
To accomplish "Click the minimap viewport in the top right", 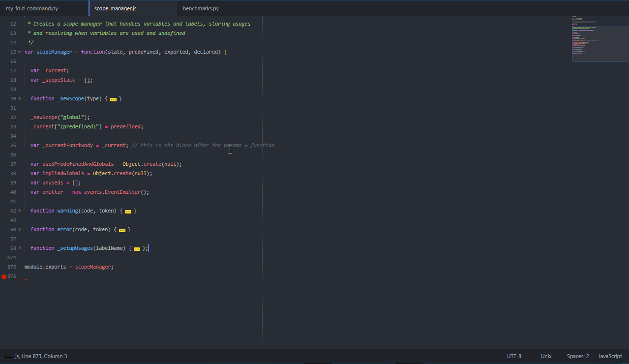I will point(600,44).
